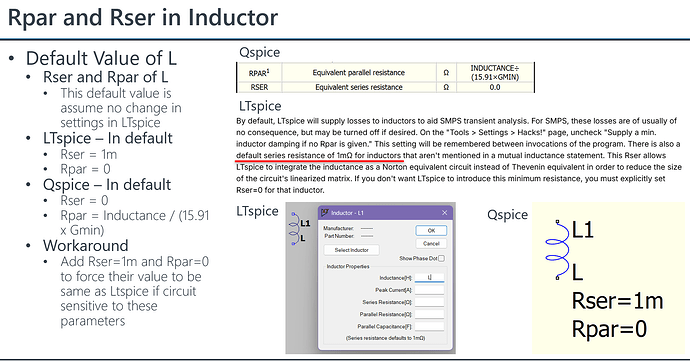Image resolution: width=690 pixels, height=362 pixels.
Task: Close the Inductor - L1 dialog with X
Action: 444,213
